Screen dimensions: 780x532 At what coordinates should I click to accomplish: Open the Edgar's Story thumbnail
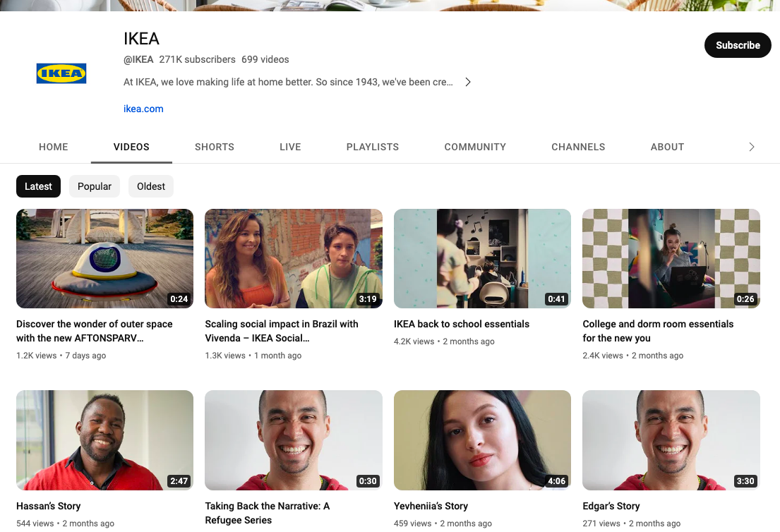(x=671, y=440)
